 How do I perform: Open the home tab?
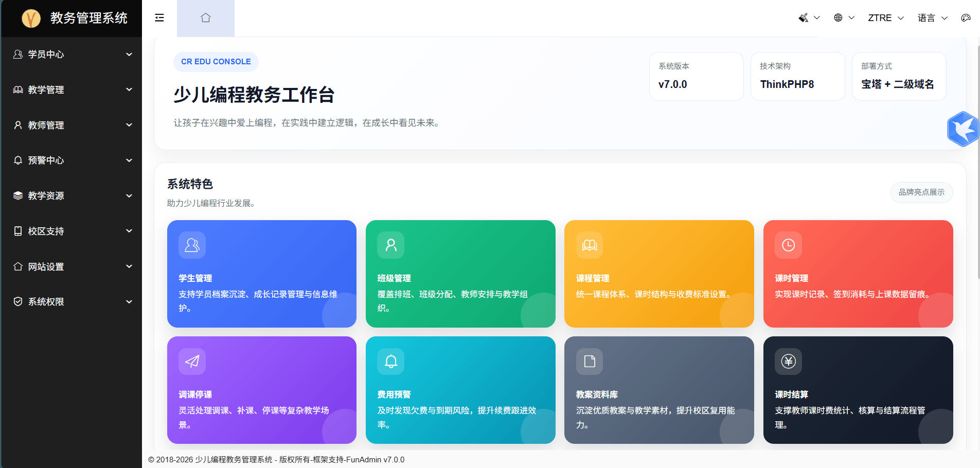pyautogui.click(x=206, y=18)
